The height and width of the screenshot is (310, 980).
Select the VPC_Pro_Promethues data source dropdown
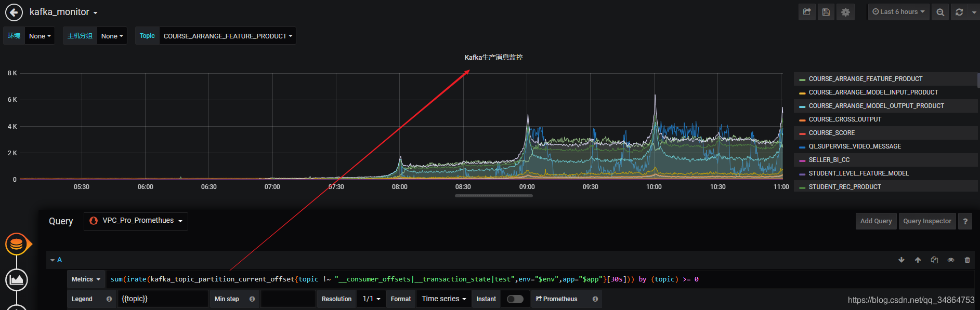(136, 221)
